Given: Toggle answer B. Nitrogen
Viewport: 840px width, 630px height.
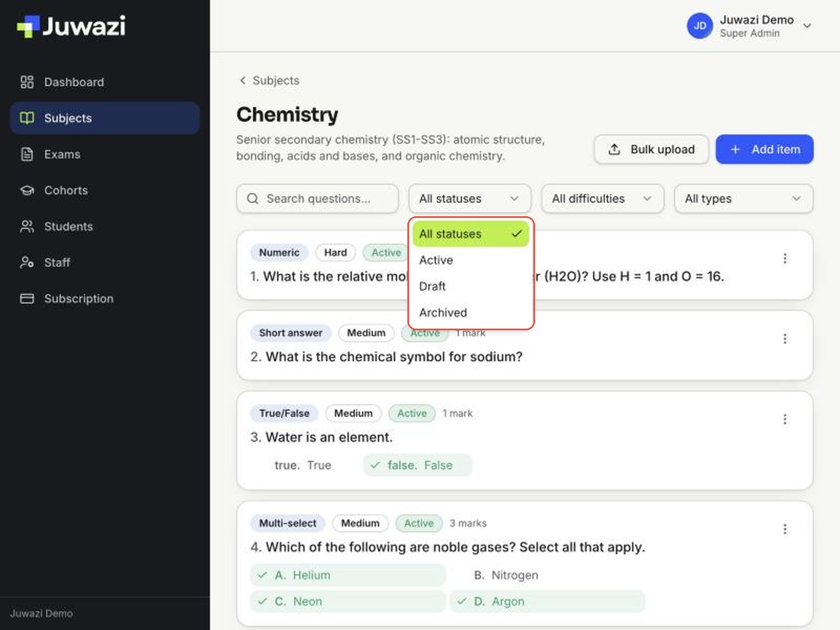Looking at the screenshot, I should click(548, 575).
